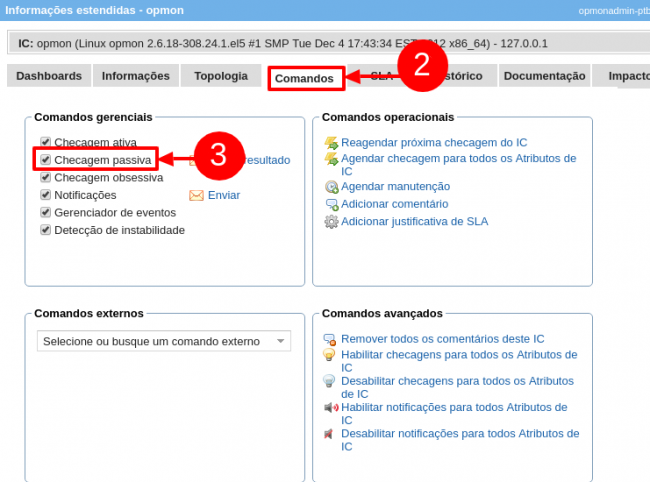Click the Desabilitar notificações para todos Atributos link

(458, 434)
